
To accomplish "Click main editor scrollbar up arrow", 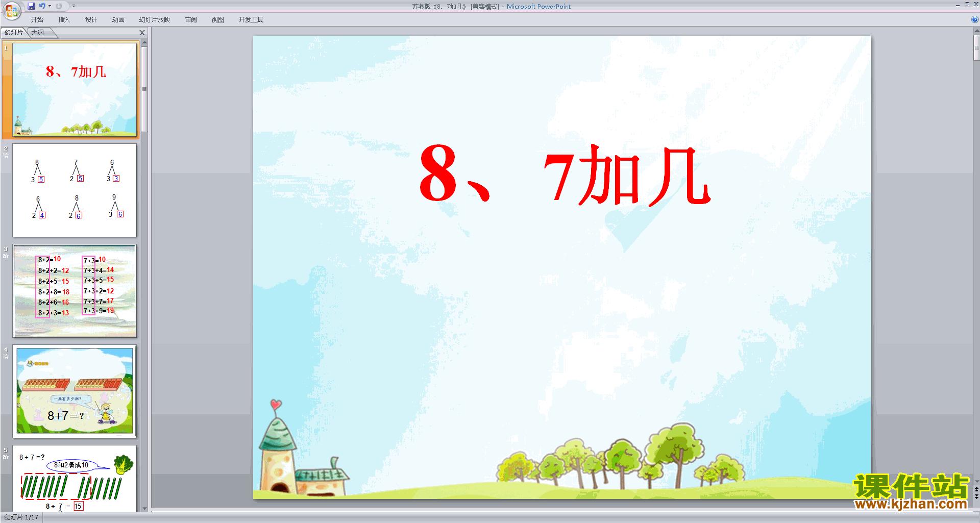I will click(x=976, y=31).
